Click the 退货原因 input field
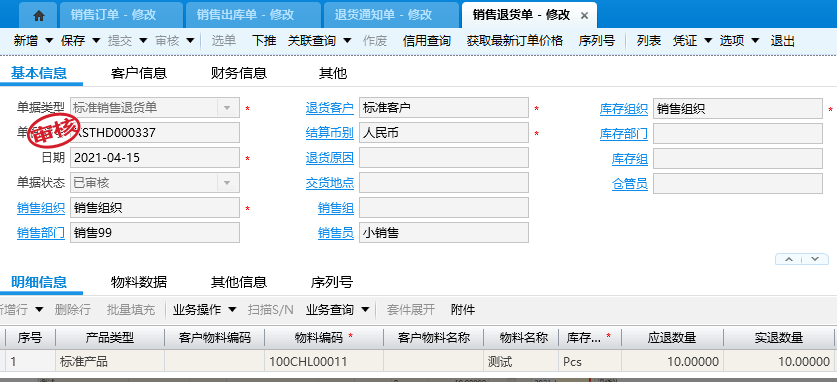The width and height of the screenshot is (837, 382). pyautogui.click(x=444, y=158)
